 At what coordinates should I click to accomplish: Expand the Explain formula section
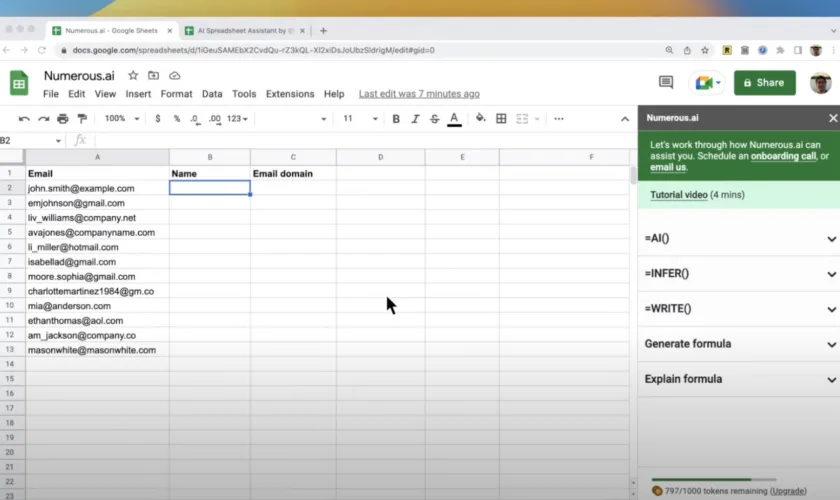[739, 379]
